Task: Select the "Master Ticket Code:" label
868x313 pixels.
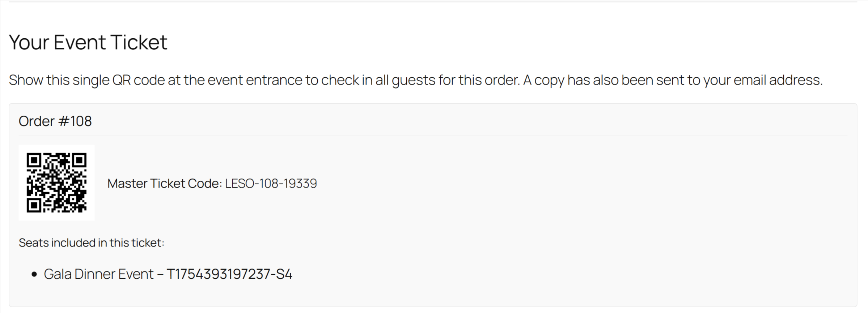Action: (x=165, y=184)
